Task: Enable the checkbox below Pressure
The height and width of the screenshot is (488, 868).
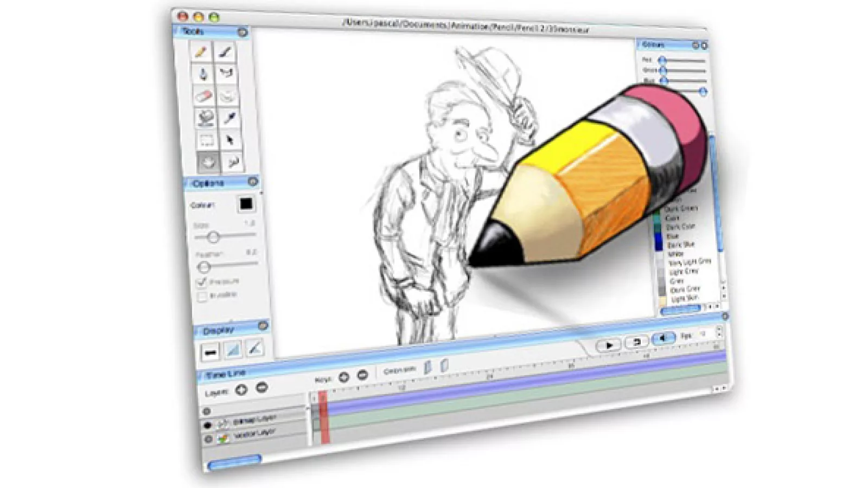Action: tap(202, 297)
